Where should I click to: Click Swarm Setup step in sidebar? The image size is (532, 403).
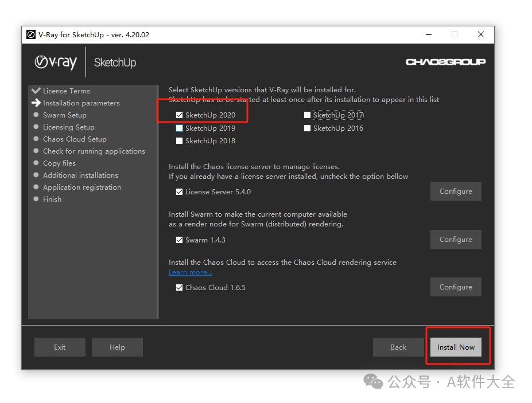click(x=64, y=115)
